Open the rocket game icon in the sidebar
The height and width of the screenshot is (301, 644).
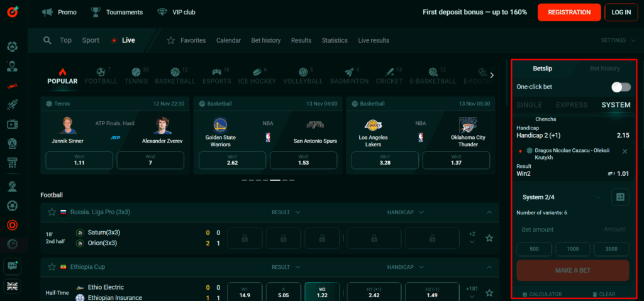point(13,105)
